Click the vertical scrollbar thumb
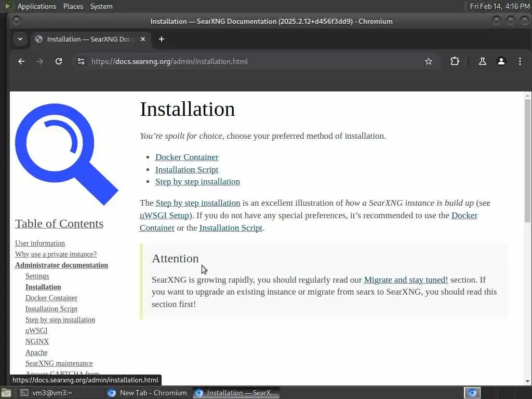Image resolution: width=532 pixels, height=399 pixels. pyautogui.click(x=527, y=161)
